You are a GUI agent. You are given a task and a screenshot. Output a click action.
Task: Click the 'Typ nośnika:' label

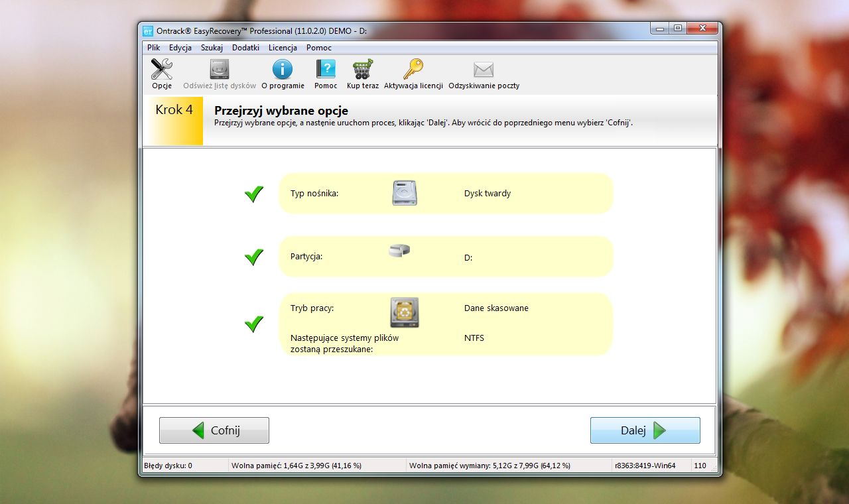click(314, 194)
